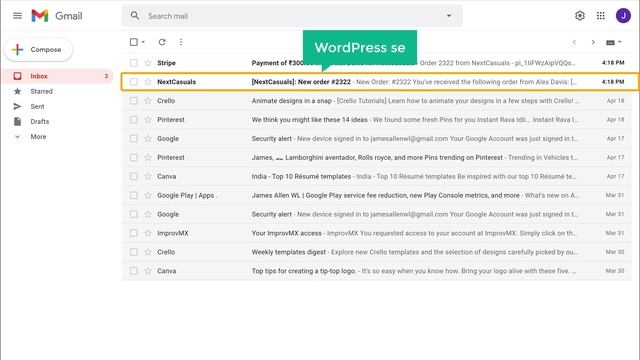Open the NextCasuals New order #2322 email
The image size is (640, 360).
[x=380, y=82]
